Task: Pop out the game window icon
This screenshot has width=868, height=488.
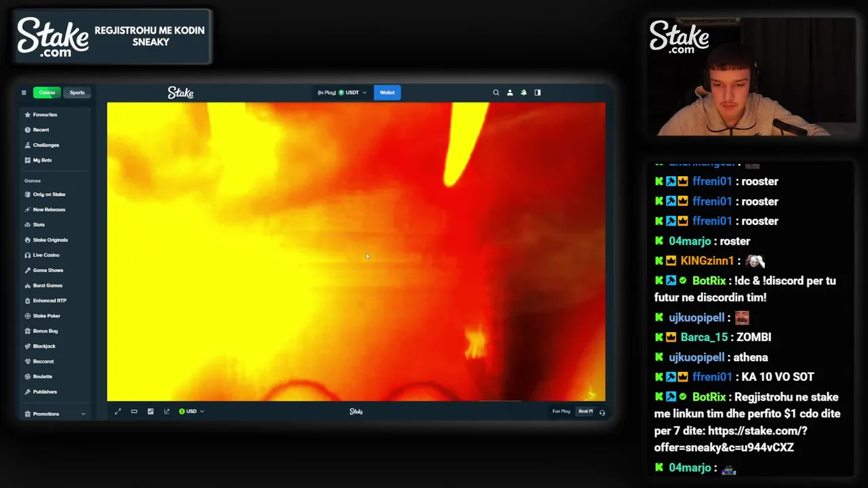Action: point(167,411)
